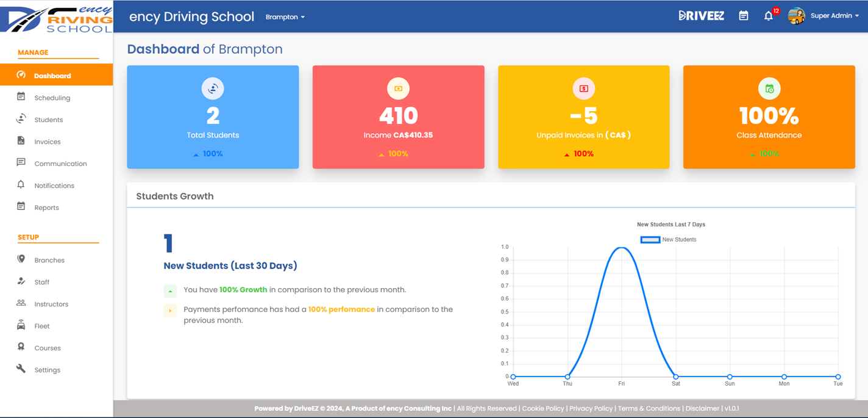868x418 pixels.
Task: Open the Super Admin account dropdown
Action: (x=834, y=15)
